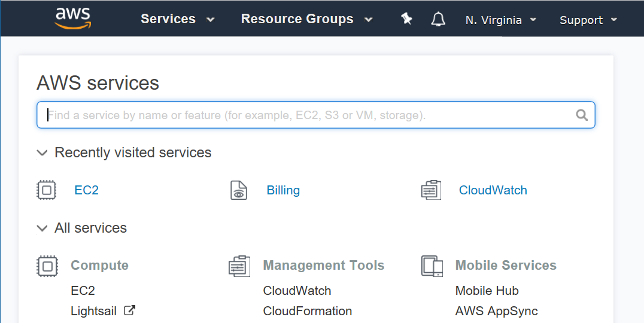Click the search magnifier icon

point(582,115)
